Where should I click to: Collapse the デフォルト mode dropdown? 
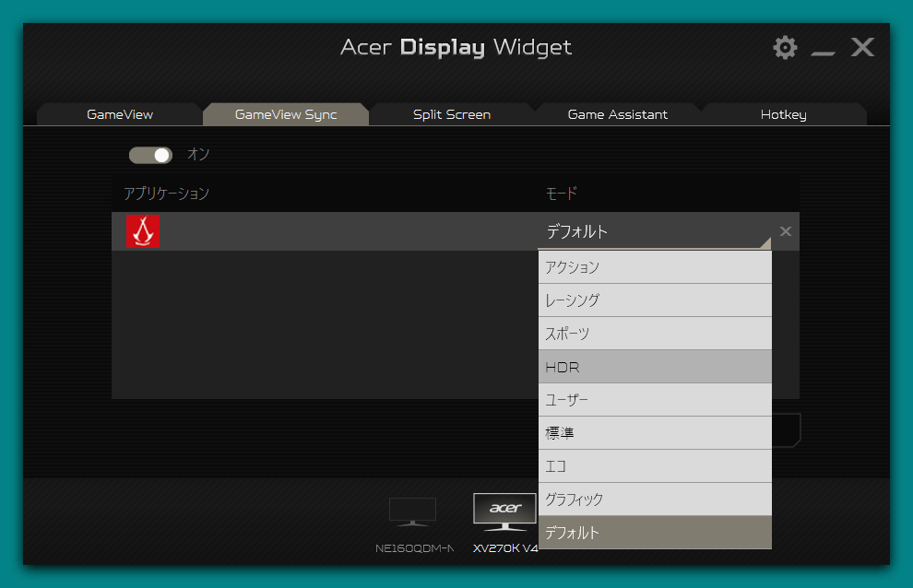pyautogui.click(x=655, y=231)
